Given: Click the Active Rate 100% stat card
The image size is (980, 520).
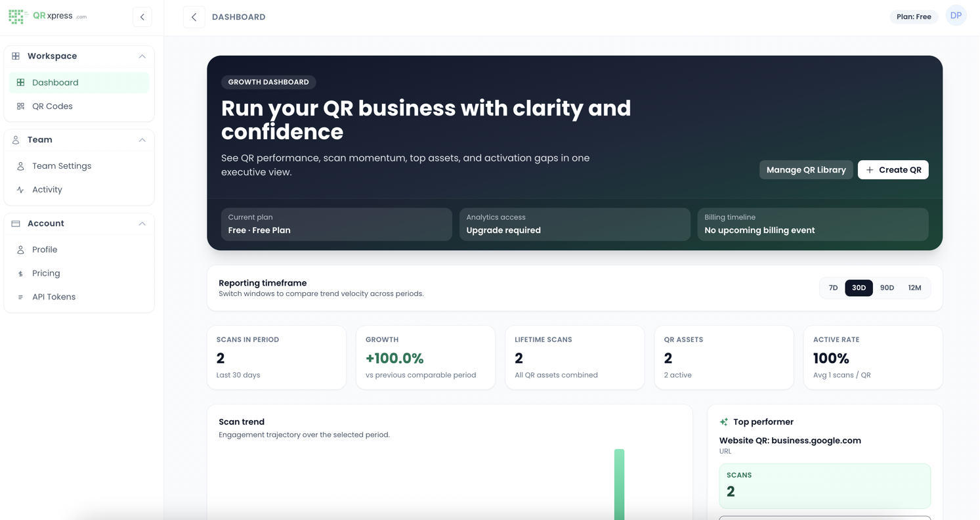Looking at the screenshot, I should click(873, 358).
